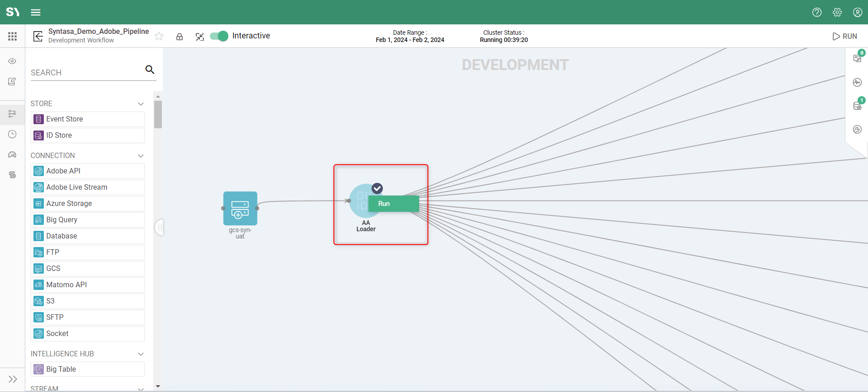Click the SEARCH input field
The height and width of the screenshot is (392, 868).
click(x=86, y=73)
